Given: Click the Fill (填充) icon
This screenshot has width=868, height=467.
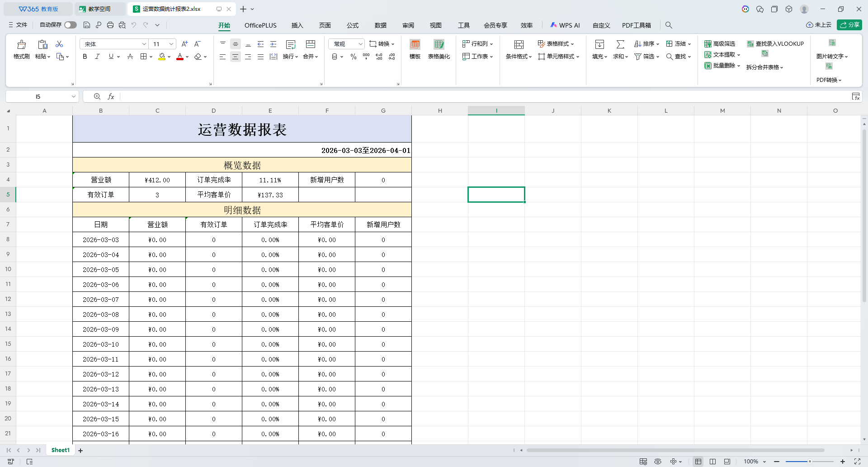Looking at the screenshot, I should point(599,44).
